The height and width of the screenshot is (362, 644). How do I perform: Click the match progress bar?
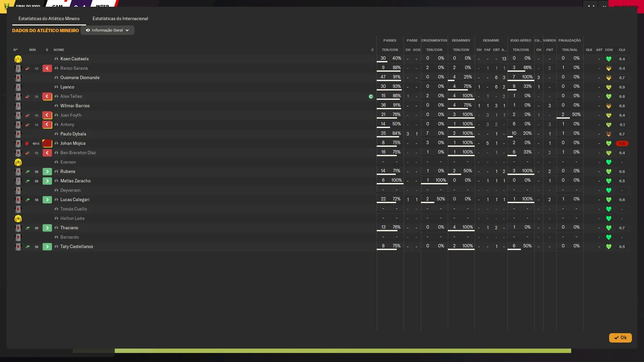[x=343, y=351]
